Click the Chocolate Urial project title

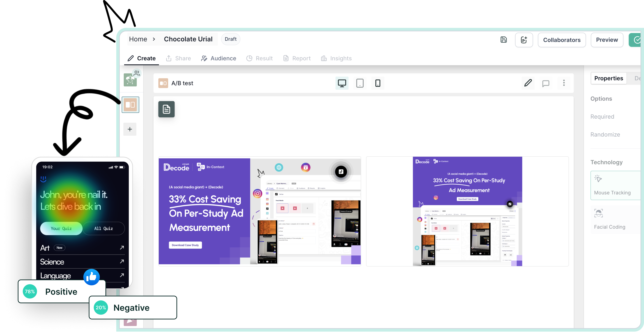[x=188, y=39]
